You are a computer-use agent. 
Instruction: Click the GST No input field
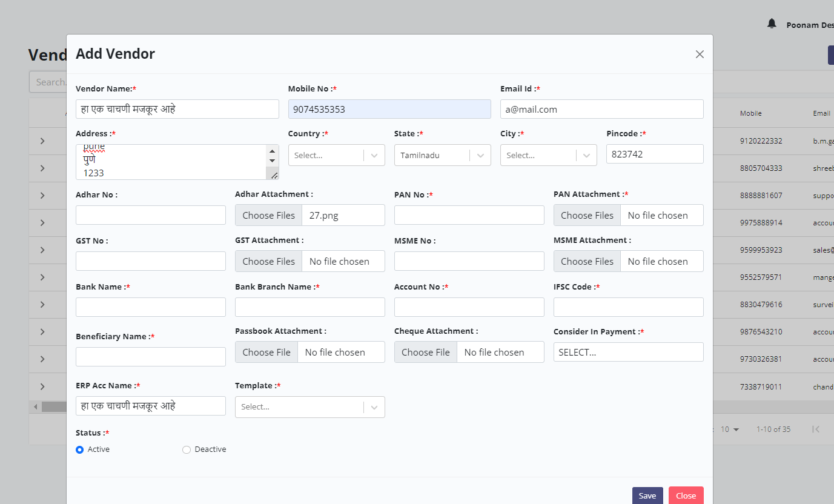coord(151,261)
